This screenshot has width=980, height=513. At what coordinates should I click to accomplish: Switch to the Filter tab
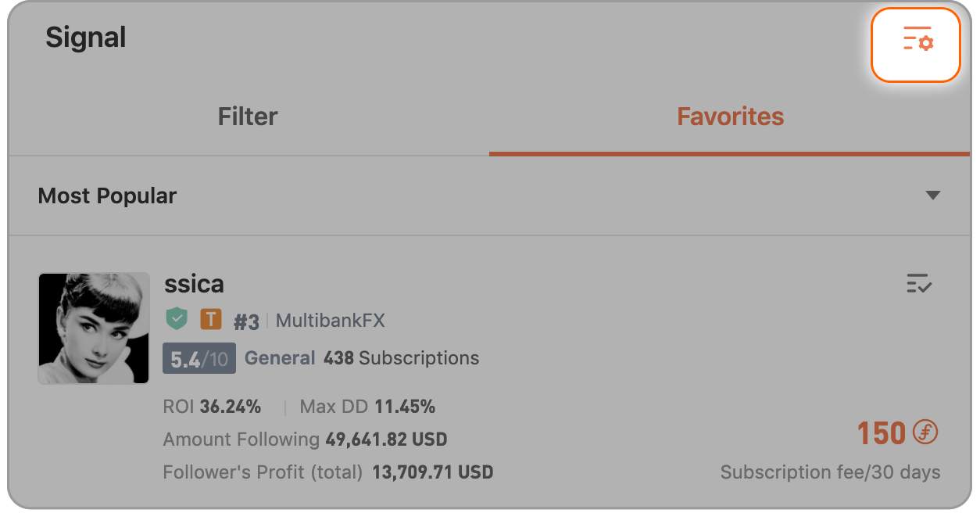[x=248, y=117]
